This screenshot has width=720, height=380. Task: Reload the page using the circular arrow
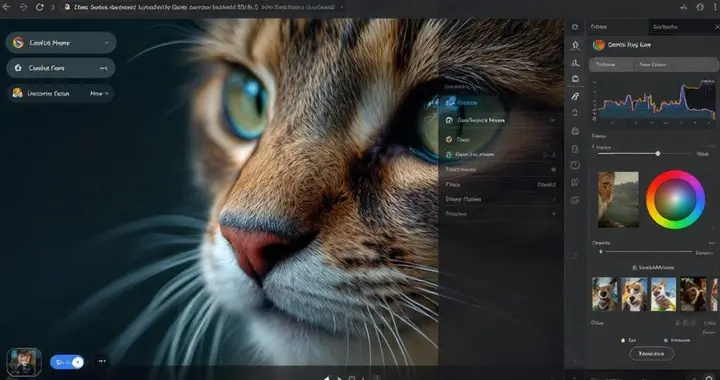(x=39, y=7)
